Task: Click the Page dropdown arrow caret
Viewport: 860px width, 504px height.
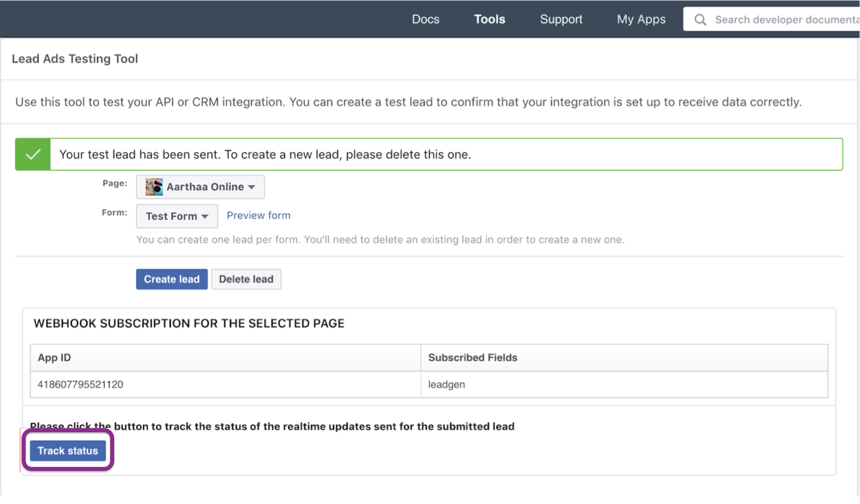Action: coord(252,187)
